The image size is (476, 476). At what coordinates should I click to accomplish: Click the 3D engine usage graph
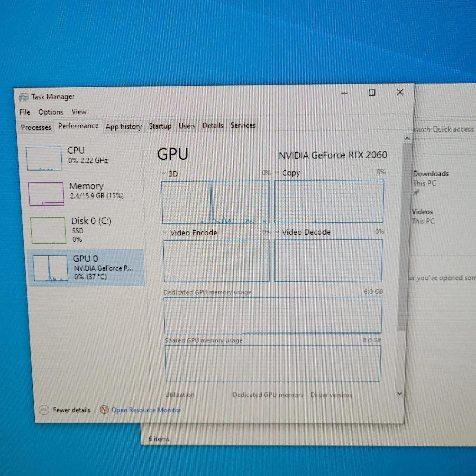(216, 202)
